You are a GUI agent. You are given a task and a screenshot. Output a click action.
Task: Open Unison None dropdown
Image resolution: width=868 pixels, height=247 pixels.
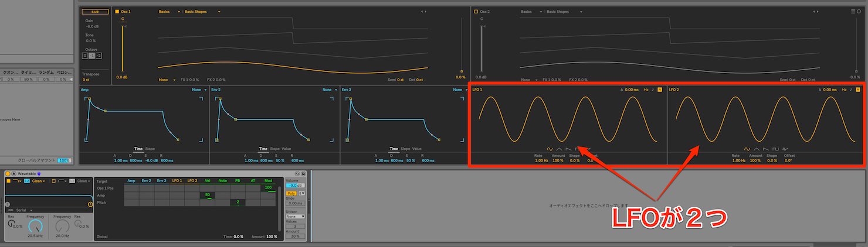tap(295, 216)
